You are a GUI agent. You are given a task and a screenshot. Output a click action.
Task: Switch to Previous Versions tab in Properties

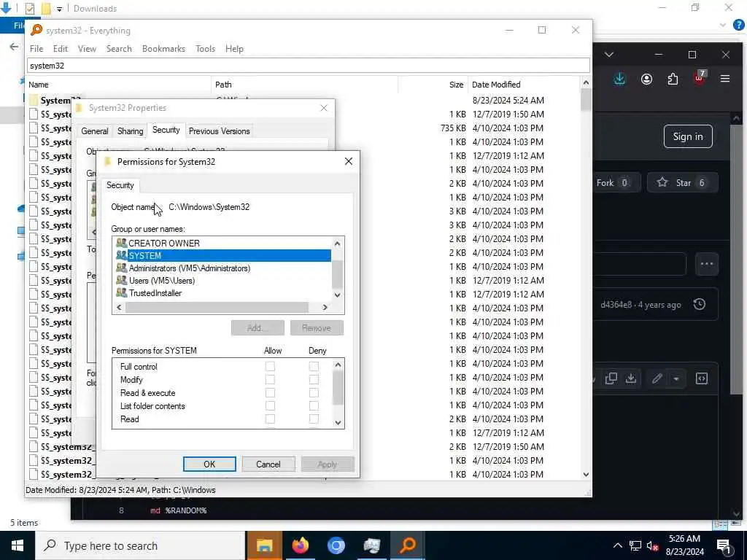pos(219,131)
